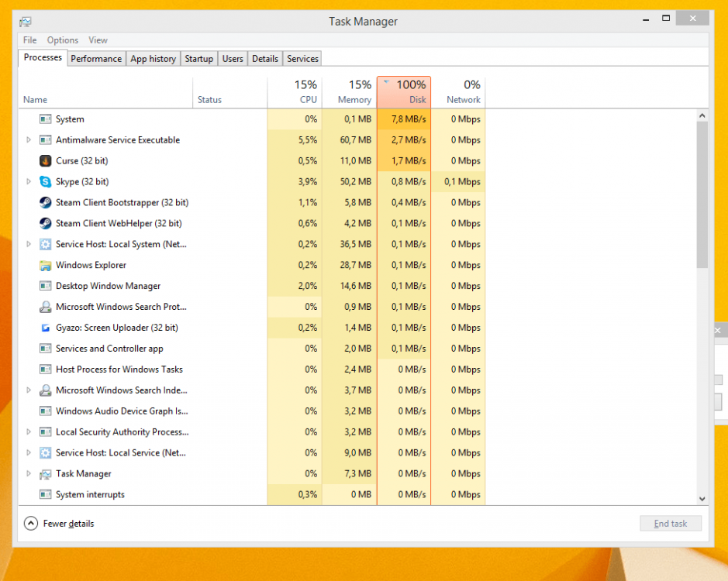Click the Windows Audio Device Graph icon
Viewport: 728px width, 581px height.
tap(45, 411)
